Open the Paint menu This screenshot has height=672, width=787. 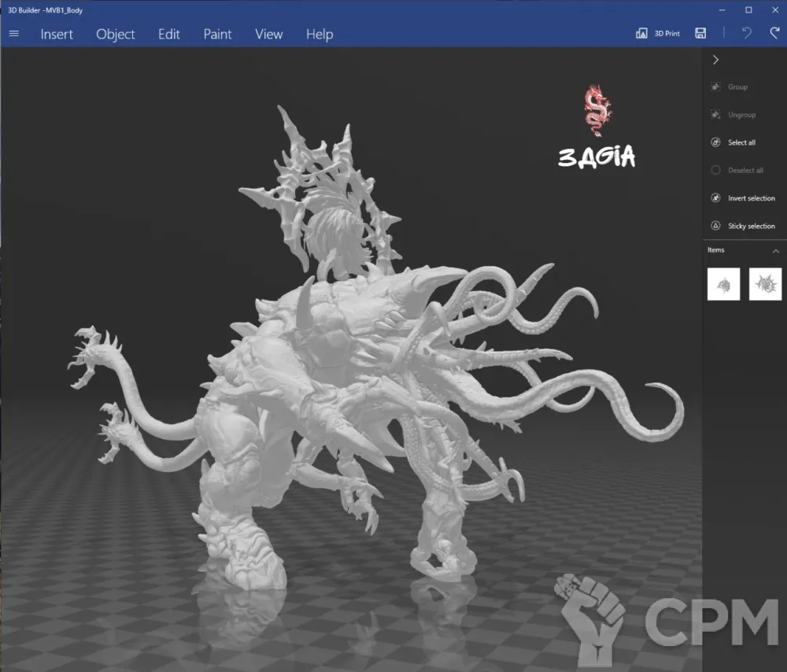pyautogui.click(x=217, y=34)
